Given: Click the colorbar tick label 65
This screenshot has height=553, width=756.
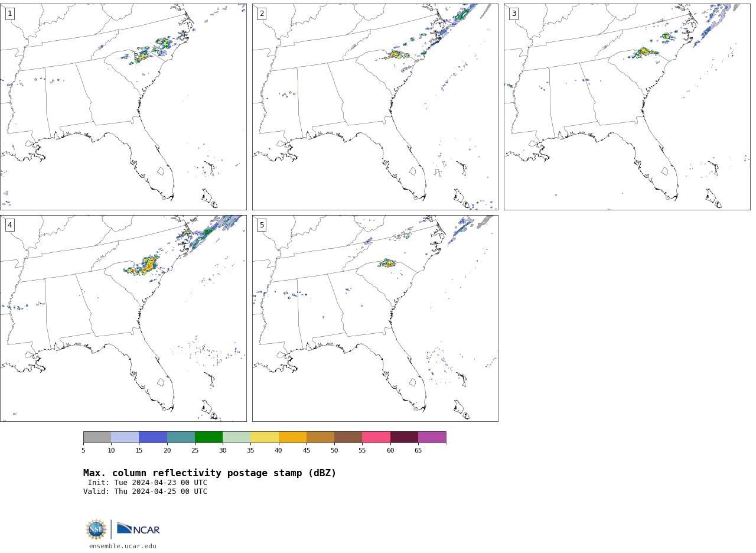Looking at the screenshot, I should (418, 451).
